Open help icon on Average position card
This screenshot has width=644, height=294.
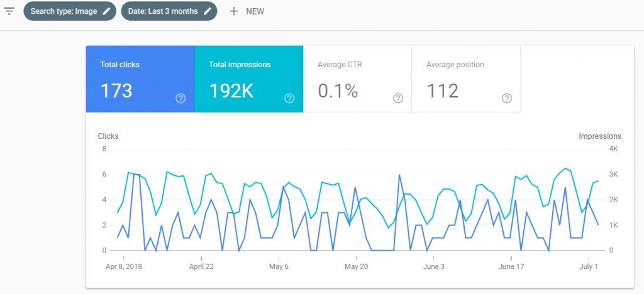click(x=507, y=98)
